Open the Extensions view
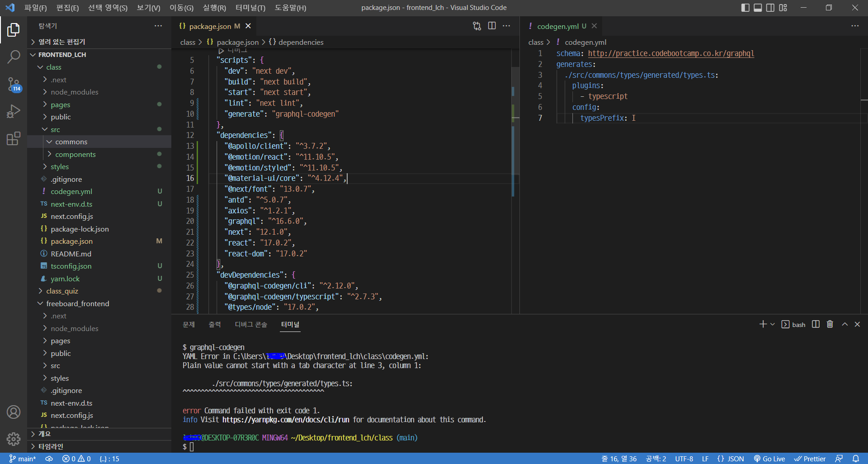 [x=14, y=138]
